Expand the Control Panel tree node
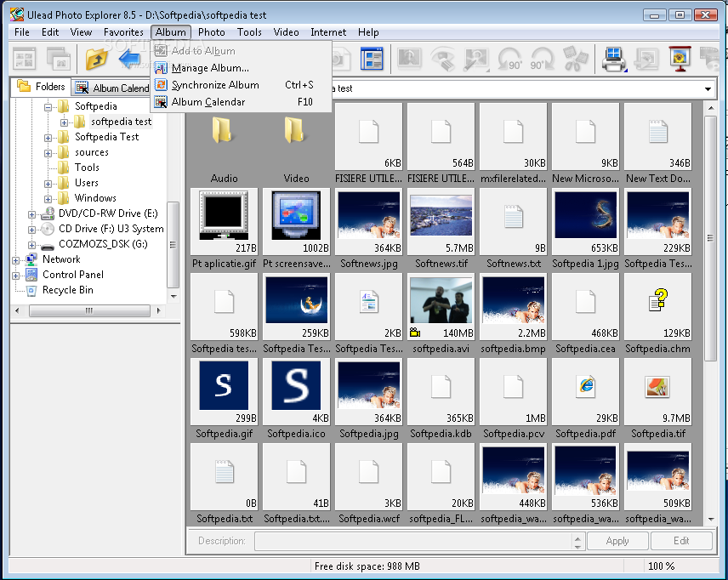Screen dimensions: 728x580 coord(16,276)
